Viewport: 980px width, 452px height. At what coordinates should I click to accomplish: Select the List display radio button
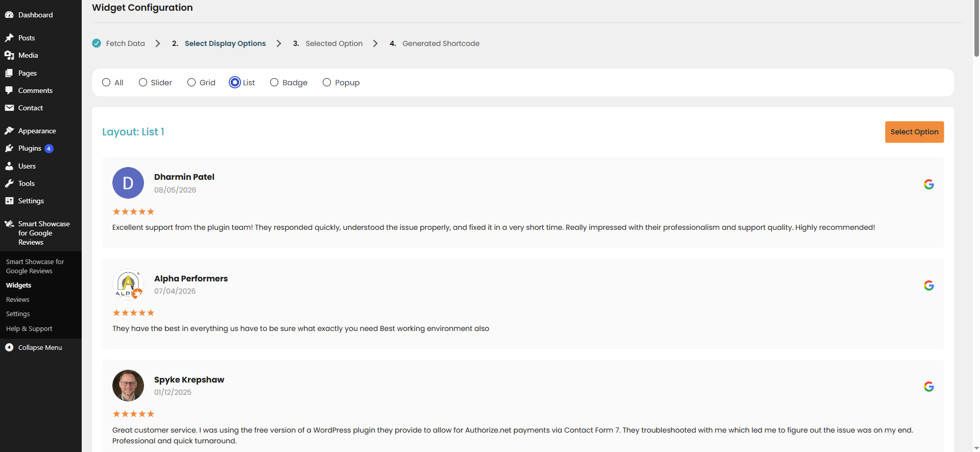coord(235,82)
